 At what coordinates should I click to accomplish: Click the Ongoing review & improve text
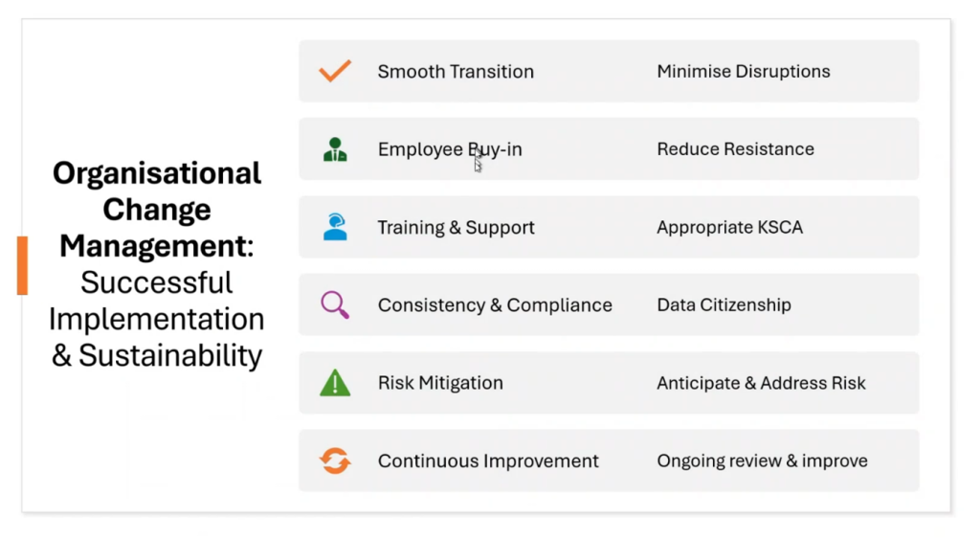click(762, 461)
